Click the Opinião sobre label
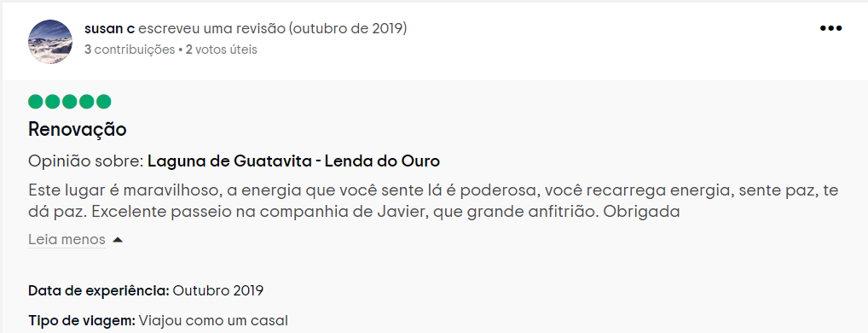Image resolution: width=868 pixels, height=333 pixels. (x=86, y=161)
